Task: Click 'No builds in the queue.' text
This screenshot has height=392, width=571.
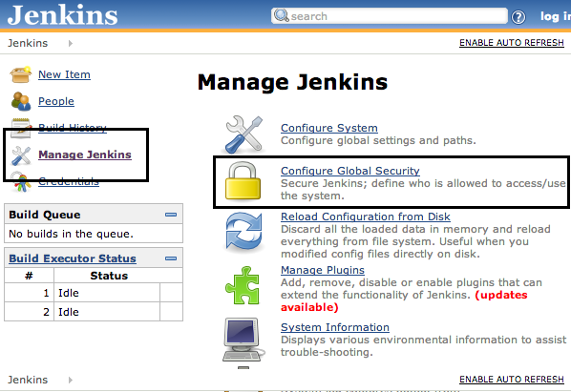Action: pyautogui.click(x=71, y=234)
